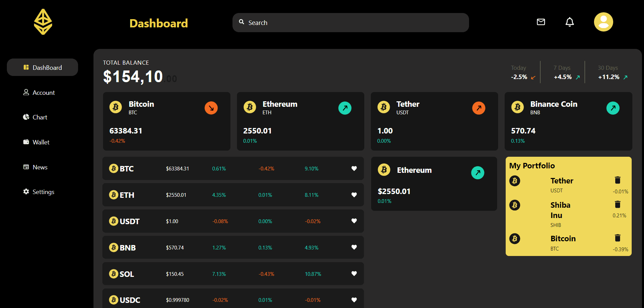Click the $154,10 total balance amount

click(133, 77)
